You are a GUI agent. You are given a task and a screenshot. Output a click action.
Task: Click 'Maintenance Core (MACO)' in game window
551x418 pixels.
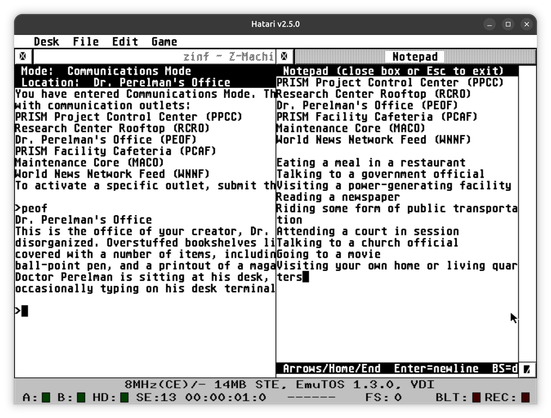click(90, 163)
